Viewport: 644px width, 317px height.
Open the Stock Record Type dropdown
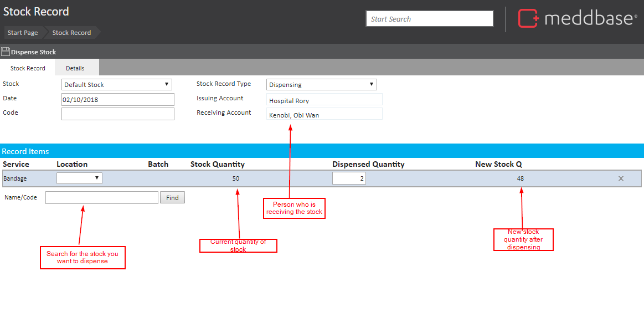point(322,85)
